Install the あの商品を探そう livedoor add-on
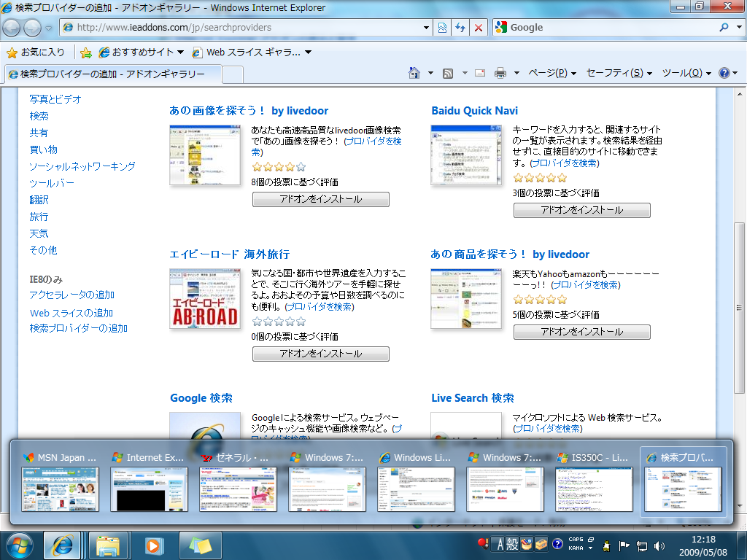Image resolution: width=747 pixels, height=560 pixels. 581,332
